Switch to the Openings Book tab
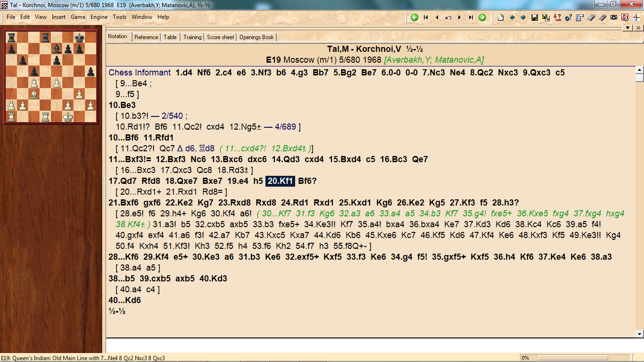 [256, 37]
